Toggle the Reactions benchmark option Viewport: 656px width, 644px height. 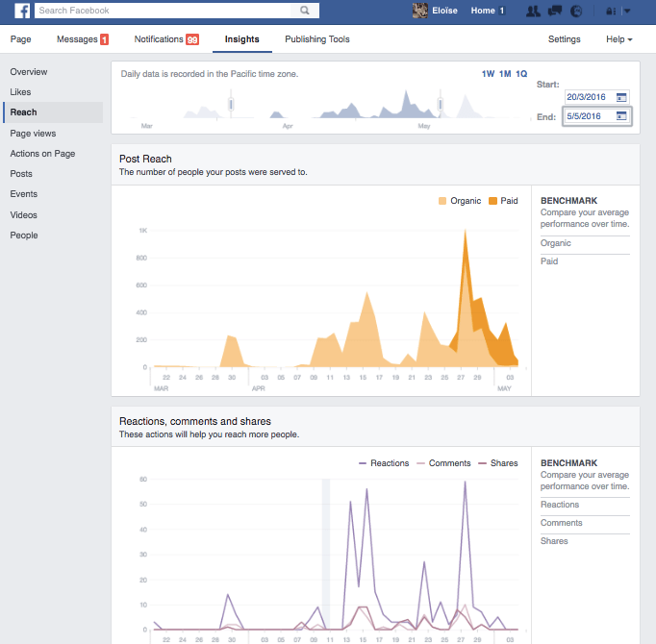(x=560, y=505)
